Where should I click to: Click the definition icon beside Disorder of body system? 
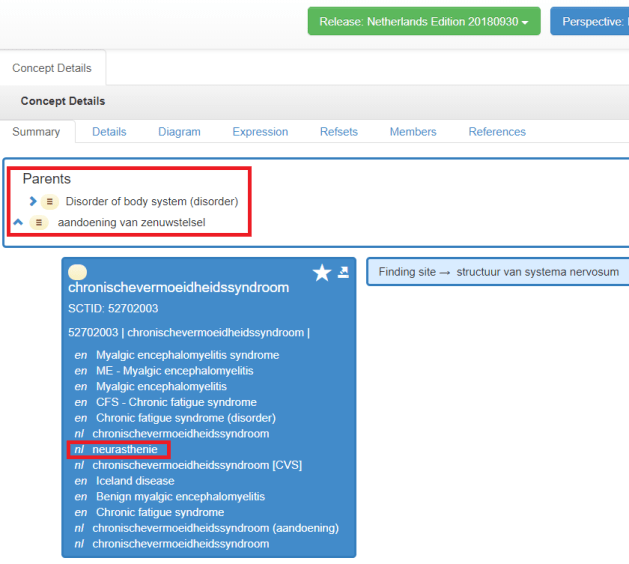pyautogui.click(x=50, y=202)
